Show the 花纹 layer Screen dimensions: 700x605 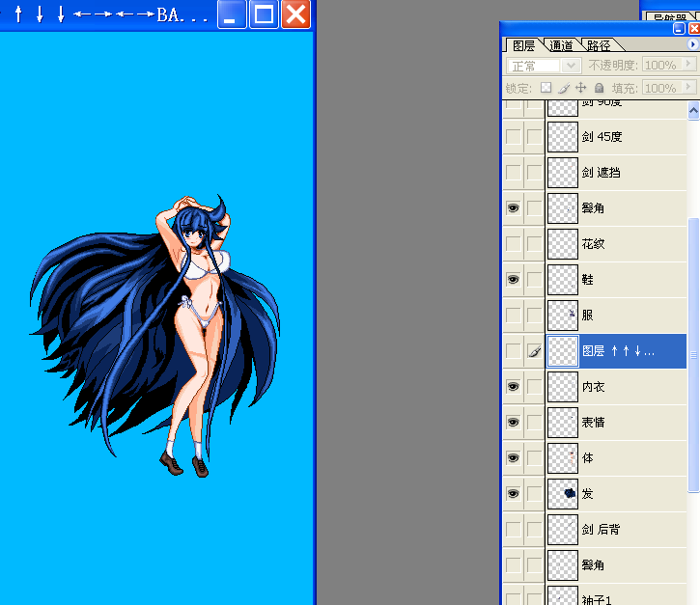[x=514, y=244]
